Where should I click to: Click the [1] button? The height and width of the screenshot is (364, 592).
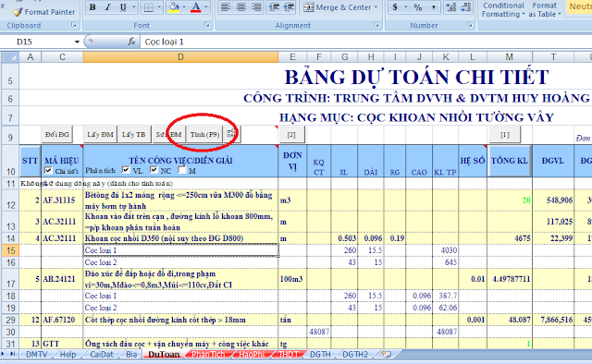click(x=505, y=135)
